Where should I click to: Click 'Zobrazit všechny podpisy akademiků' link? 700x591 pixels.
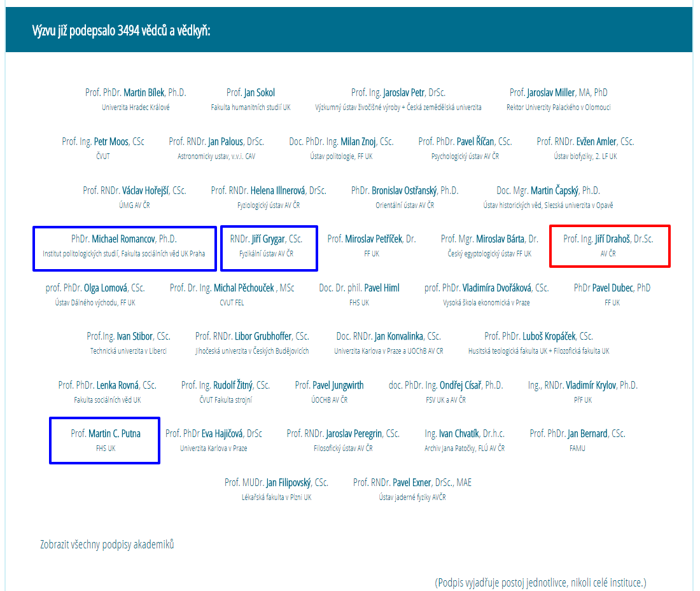pyautogui.click(x=107, y=545)
